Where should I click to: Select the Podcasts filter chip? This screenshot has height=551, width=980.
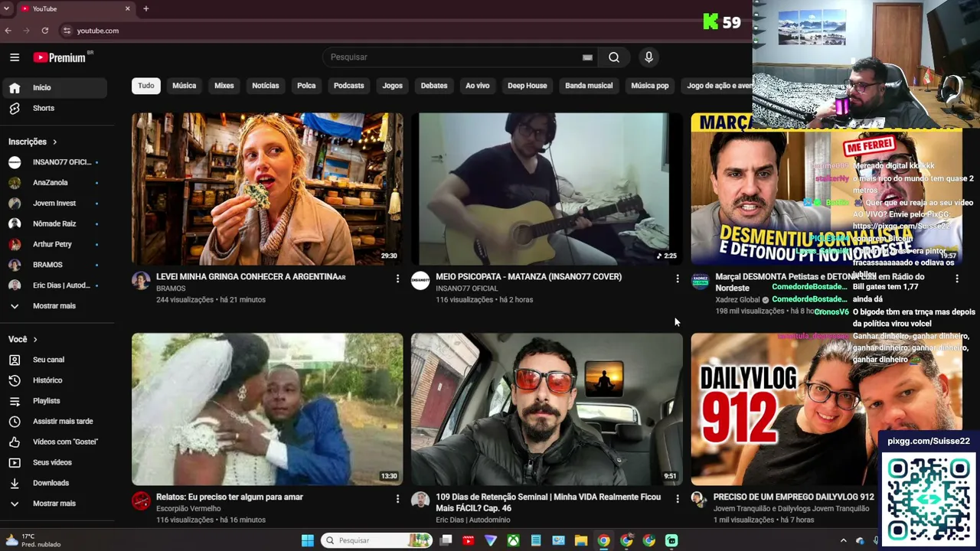[x=348, y=86]
